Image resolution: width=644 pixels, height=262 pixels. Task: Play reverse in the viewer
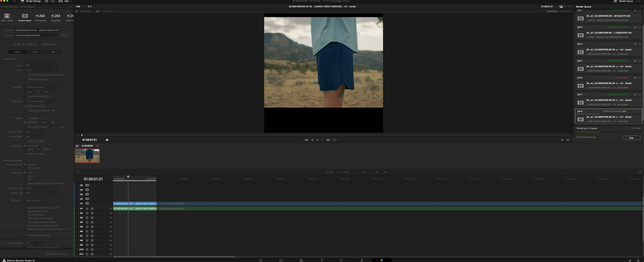(312, 140)
